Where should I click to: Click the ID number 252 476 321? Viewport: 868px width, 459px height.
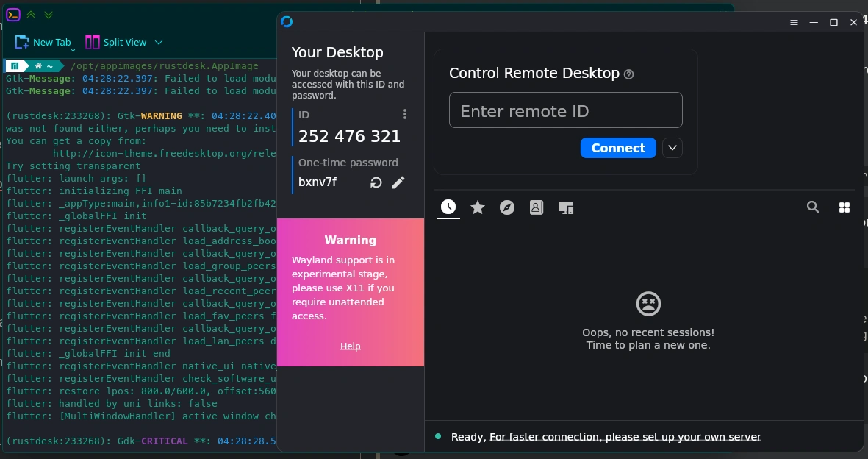[349, 136]
